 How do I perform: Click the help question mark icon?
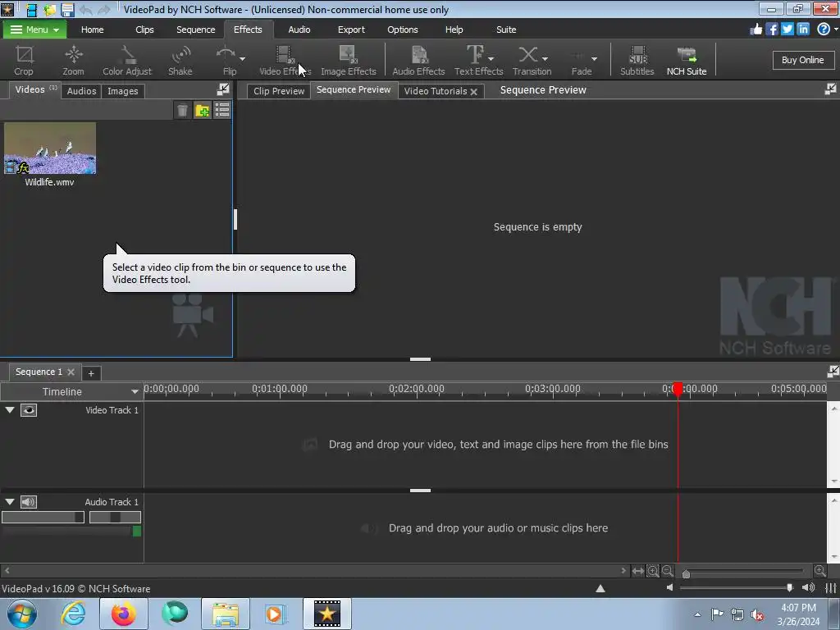(824, 30)
